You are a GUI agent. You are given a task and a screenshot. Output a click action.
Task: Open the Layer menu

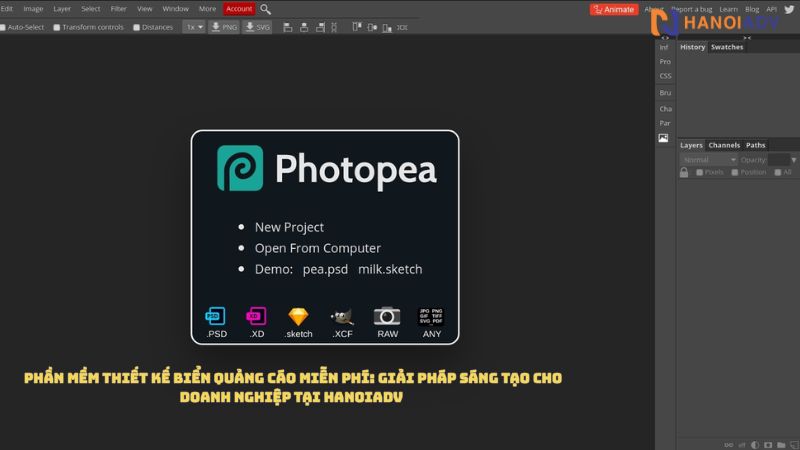[x=62, y=9]
